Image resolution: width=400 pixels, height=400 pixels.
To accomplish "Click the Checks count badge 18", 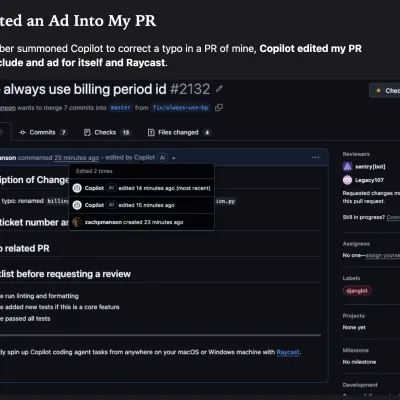I will click(126, 132).
